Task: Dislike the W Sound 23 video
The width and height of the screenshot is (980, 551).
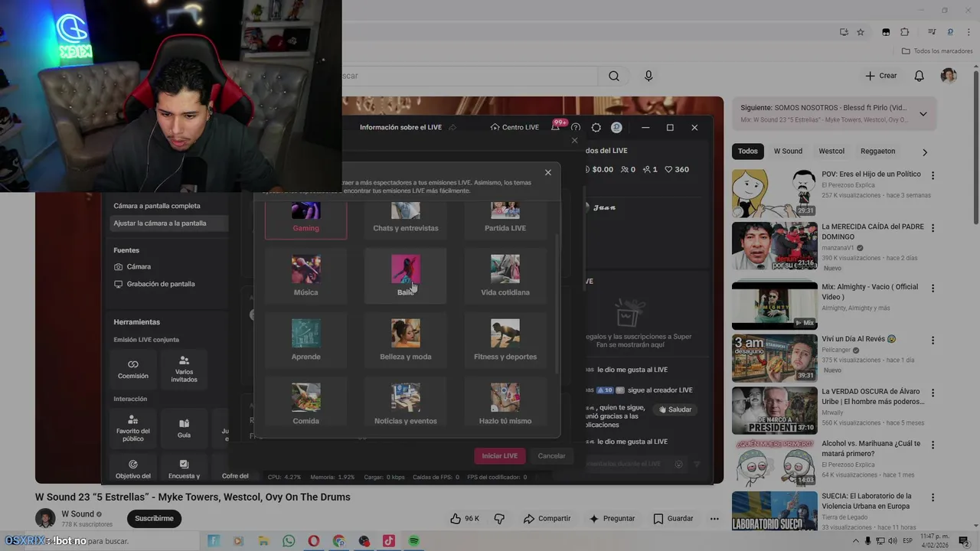Action: (499, 519)
